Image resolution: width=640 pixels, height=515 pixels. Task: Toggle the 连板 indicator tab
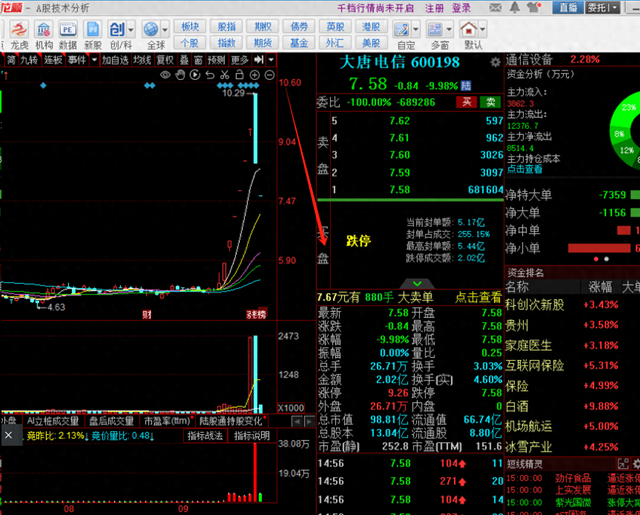[53, 60]
